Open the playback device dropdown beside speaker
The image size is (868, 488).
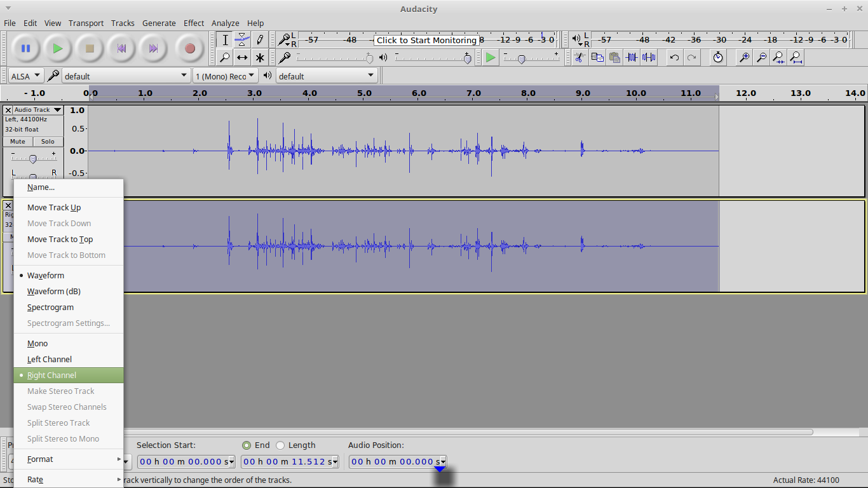click(327, 76)
